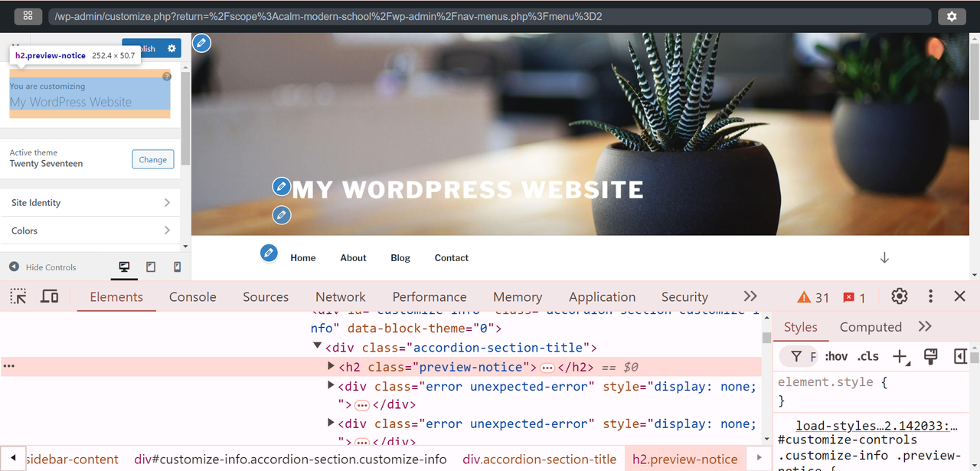980x471 pixels.
Task: Open the Blog menu link
Action: click(x=400, y=258)
